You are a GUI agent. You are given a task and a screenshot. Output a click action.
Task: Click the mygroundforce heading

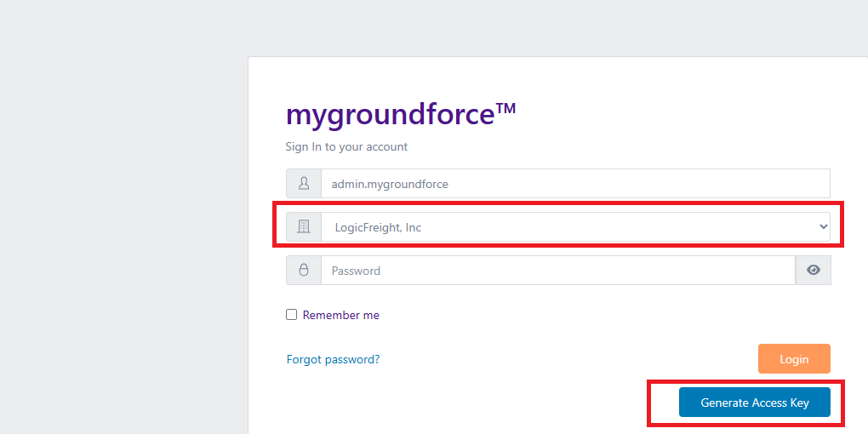[401, 114]
